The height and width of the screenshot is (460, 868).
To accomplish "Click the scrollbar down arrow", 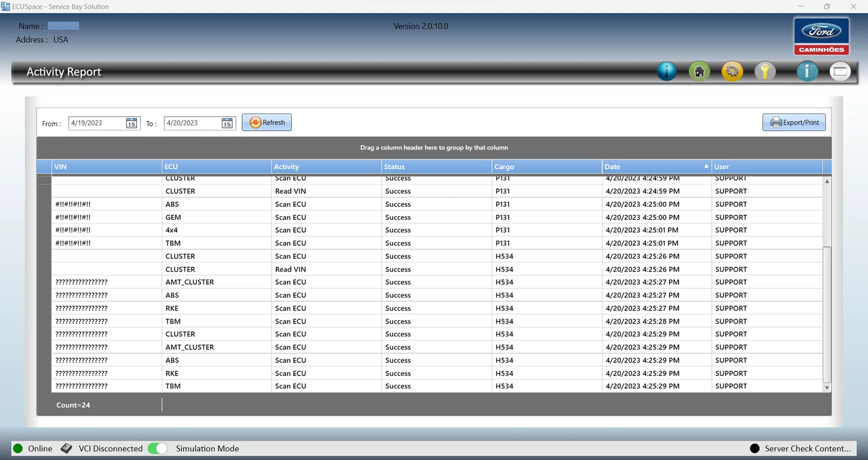I will click(x=827, y=387).
